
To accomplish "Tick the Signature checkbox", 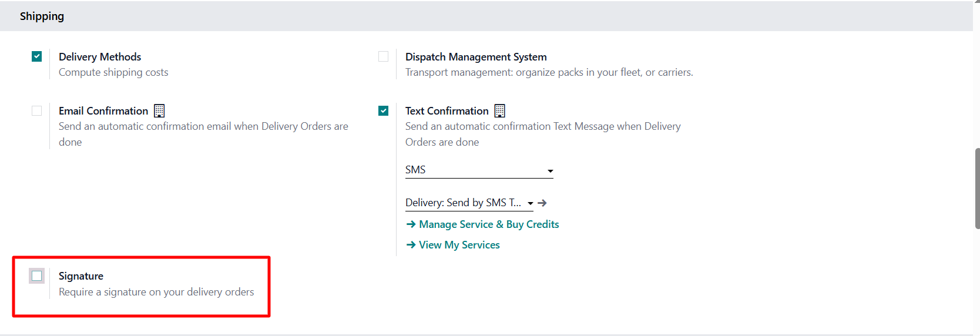I will pos(37,276).
